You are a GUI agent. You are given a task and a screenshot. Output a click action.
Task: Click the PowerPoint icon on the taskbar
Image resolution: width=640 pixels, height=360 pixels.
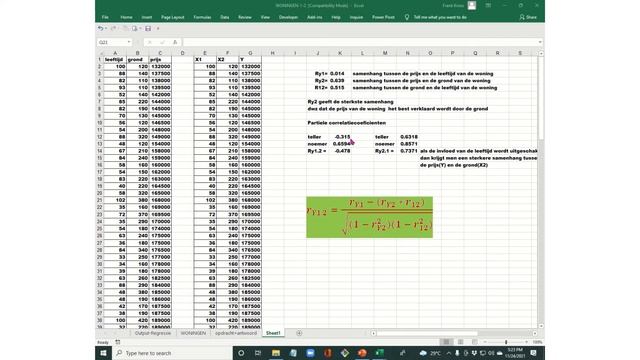pyautogui.click(x=362, y=353)
